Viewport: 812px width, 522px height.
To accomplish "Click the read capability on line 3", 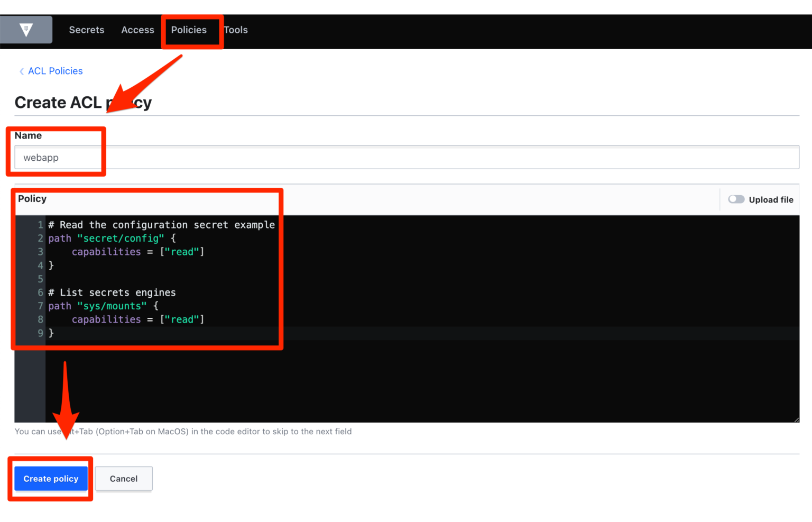I will (x=182, y=252).
